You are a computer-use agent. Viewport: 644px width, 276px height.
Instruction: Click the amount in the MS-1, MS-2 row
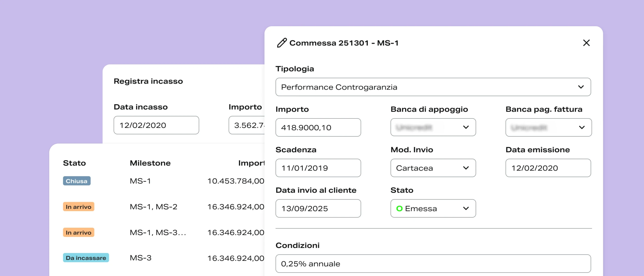tap(236, 207)
